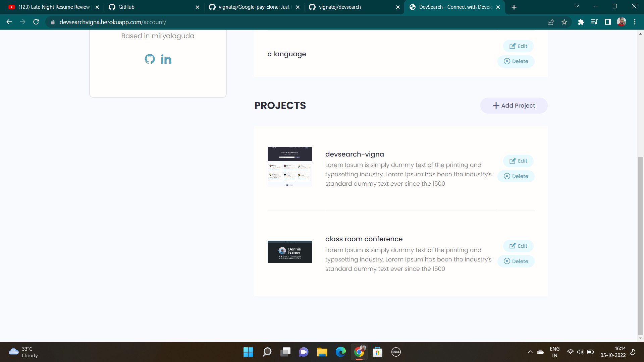Toggle the bookmark star for this page
The width and height of the screenshot is (644, 362).
click(x=564, y=22)
